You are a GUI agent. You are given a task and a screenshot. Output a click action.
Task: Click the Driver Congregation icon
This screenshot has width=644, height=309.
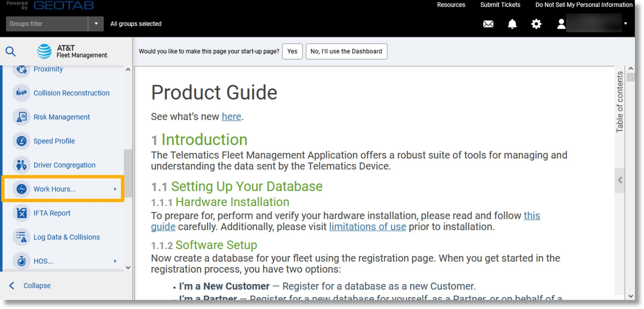(21, 165)
